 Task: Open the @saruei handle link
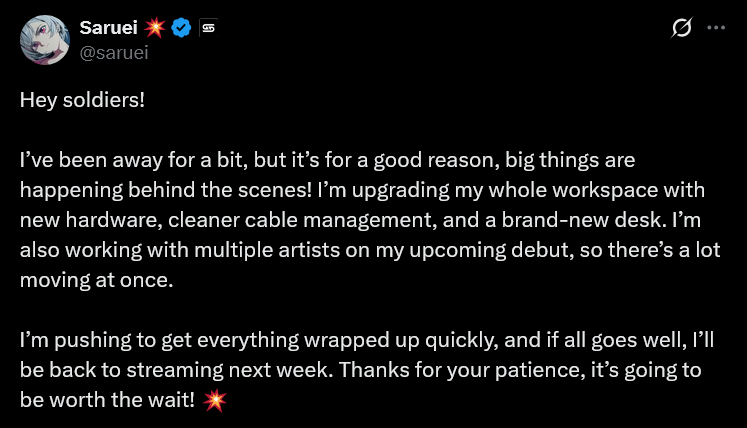[114, 52]
